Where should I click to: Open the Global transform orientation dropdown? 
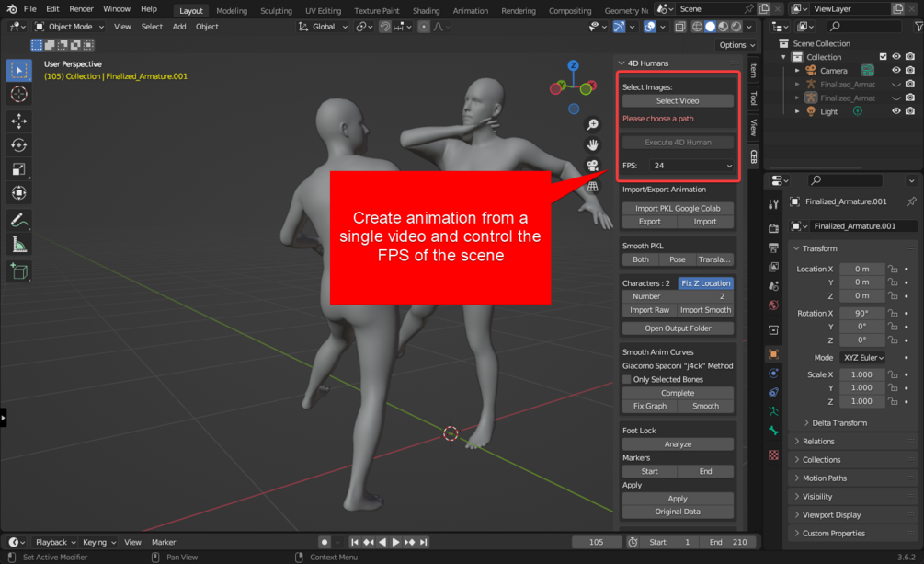point(323,27)
